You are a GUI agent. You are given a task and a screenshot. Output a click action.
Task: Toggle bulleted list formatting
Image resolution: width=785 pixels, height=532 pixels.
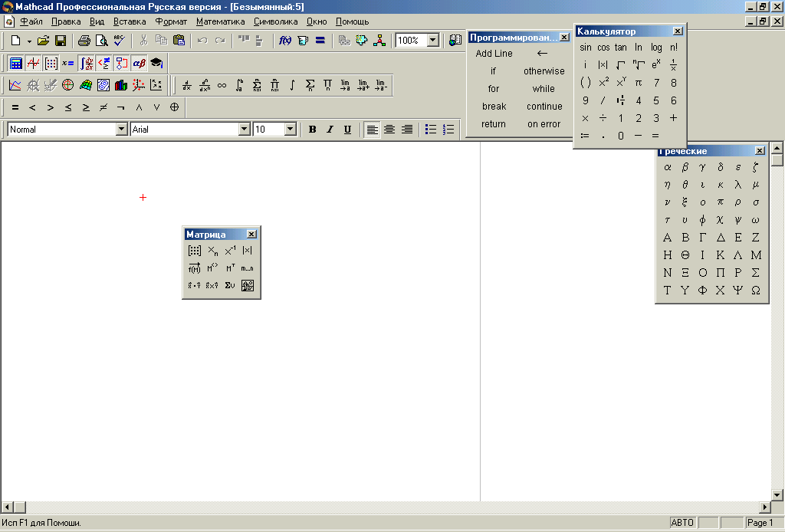(431, 129)
